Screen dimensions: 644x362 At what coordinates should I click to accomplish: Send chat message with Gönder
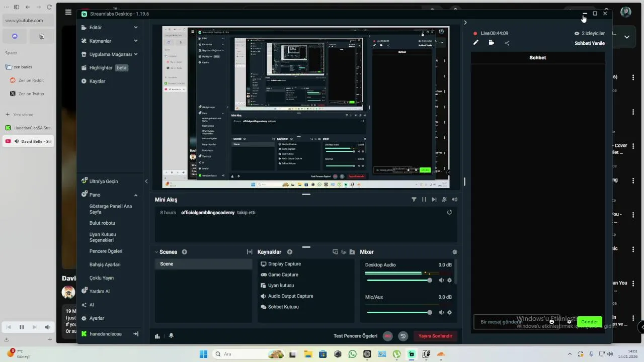(589, 322)
